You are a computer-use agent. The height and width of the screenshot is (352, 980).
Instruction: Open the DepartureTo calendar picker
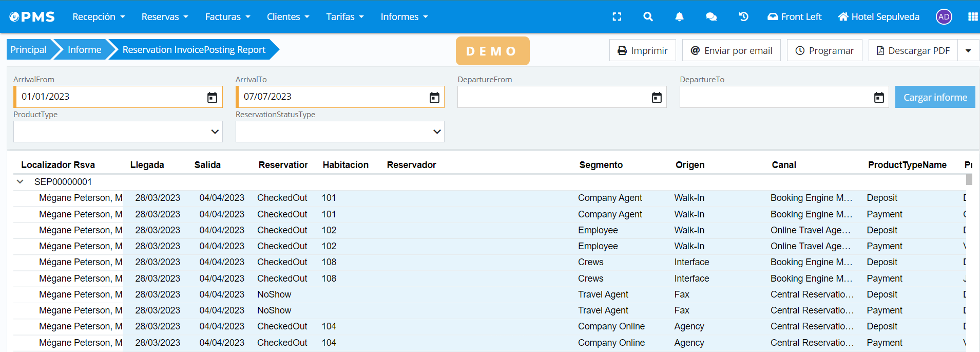(879, 97)
